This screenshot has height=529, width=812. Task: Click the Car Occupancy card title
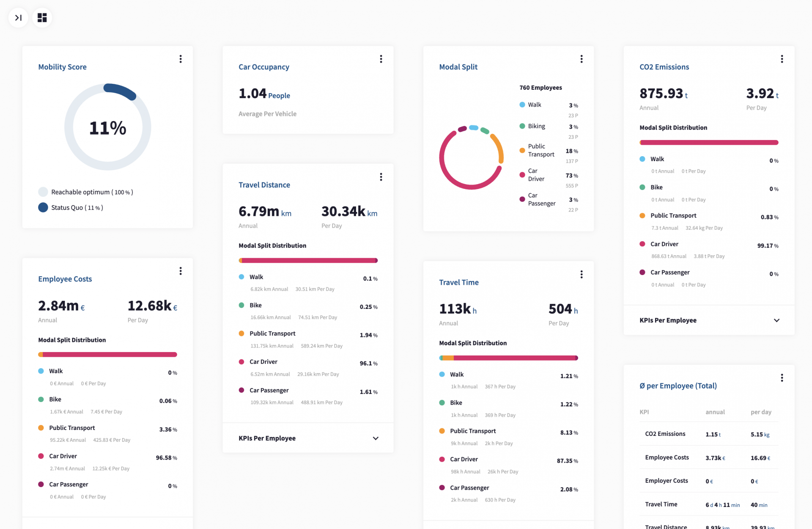coord(264,67)
